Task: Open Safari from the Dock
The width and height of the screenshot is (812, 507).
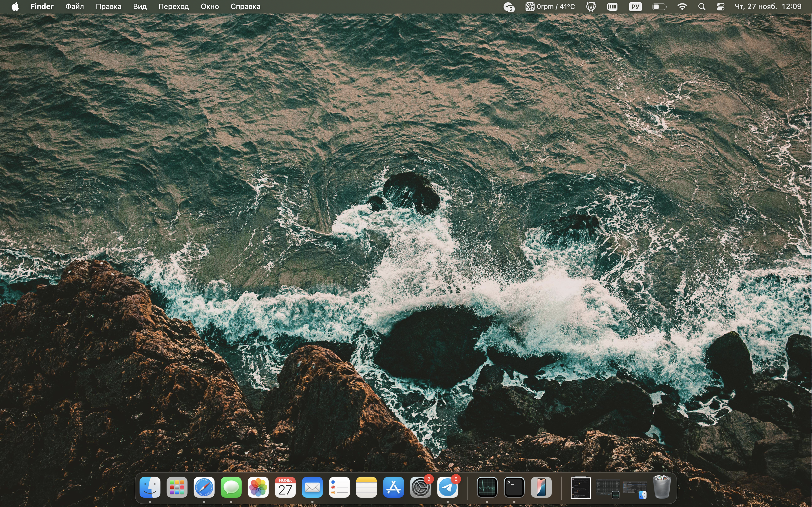Action: point(204,487)
